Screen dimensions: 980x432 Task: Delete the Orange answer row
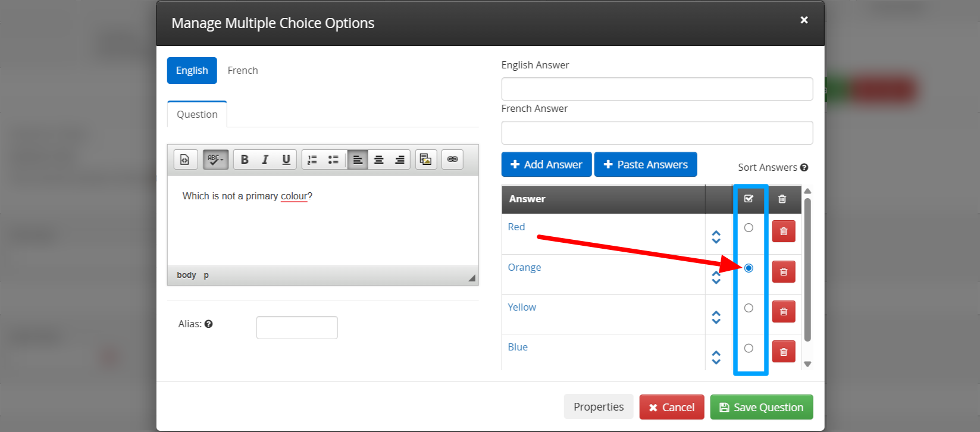(x=783, y=272)
